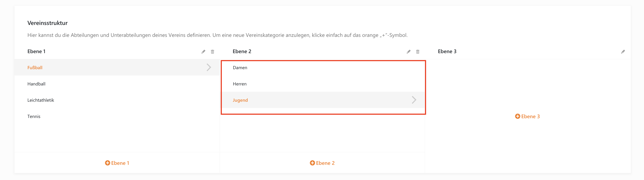Add a new subcategory via Ebene 2 button
Image resolution: width=644 pixels, height=180 pixels.
(322, 163)
